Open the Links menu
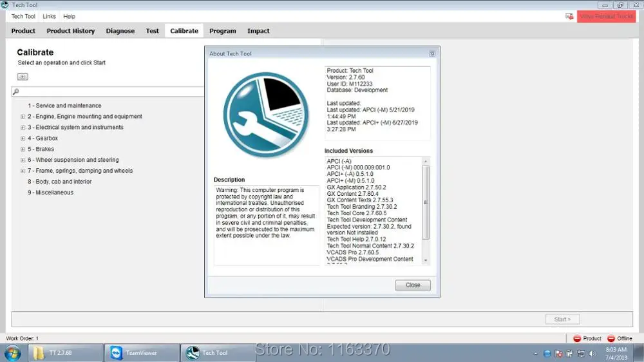Image resolution: width=644 pixels, height=362 pixels. (x=50, y=17)
